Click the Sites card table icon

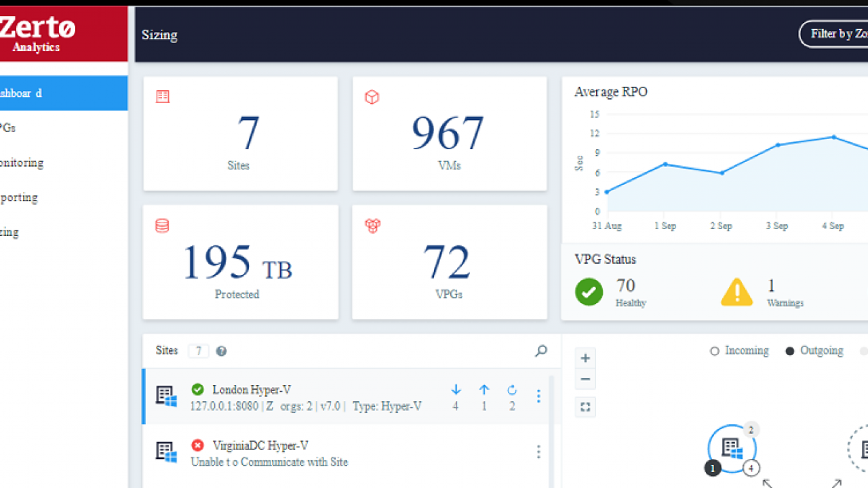tap(163, 97)
